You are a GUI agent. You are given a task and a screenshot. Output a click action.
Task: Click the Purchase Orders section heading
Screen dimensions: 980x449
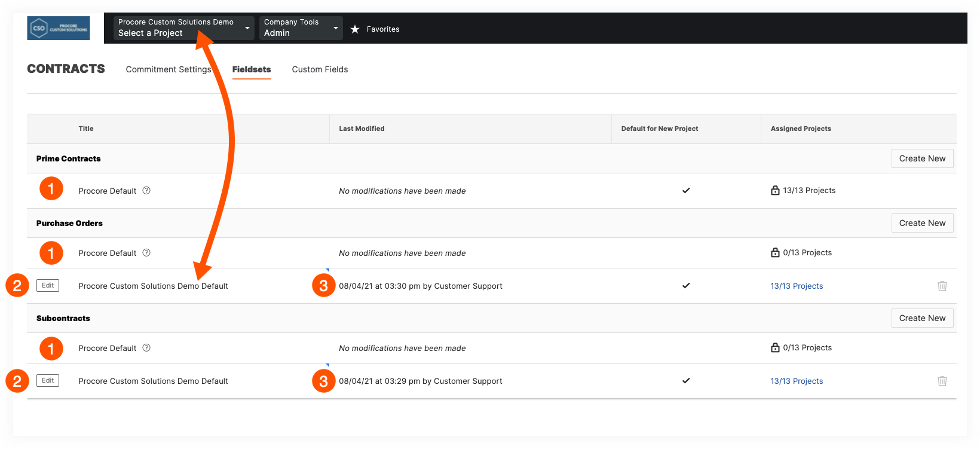69,223
